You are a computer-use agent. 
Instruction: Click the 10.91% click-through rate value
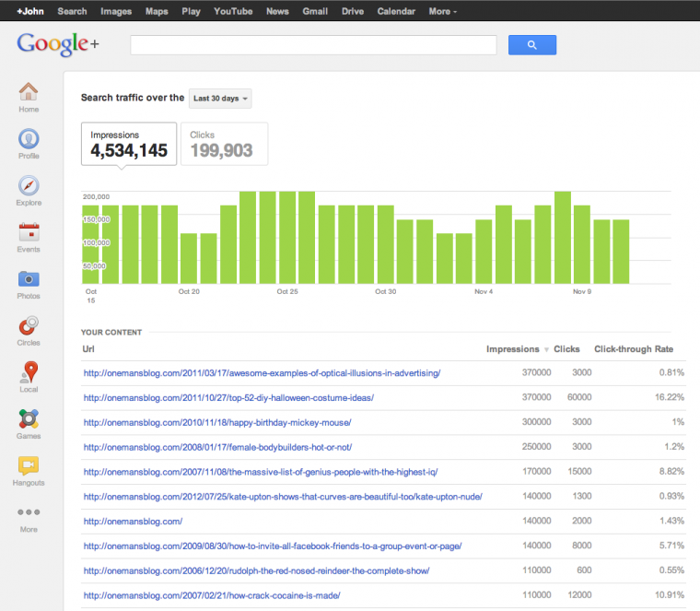(670, 595)
